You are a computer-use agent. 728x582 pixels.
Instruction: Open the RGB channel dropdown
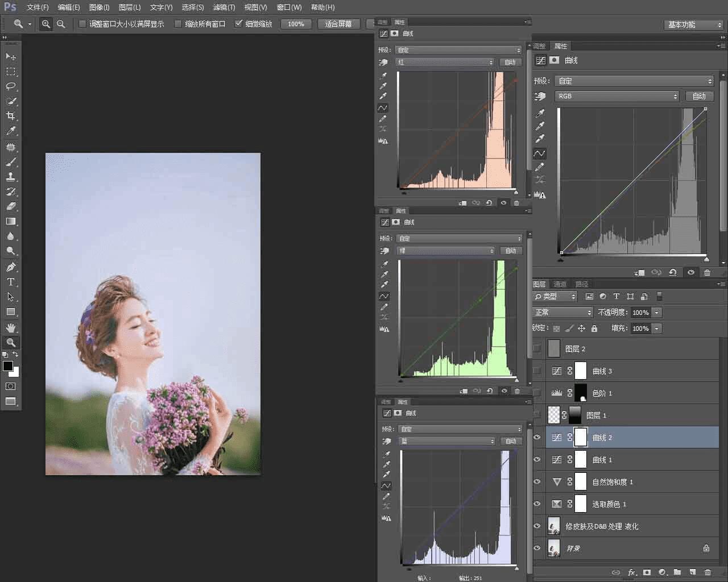pyautogui.click(x=617, y=97)
